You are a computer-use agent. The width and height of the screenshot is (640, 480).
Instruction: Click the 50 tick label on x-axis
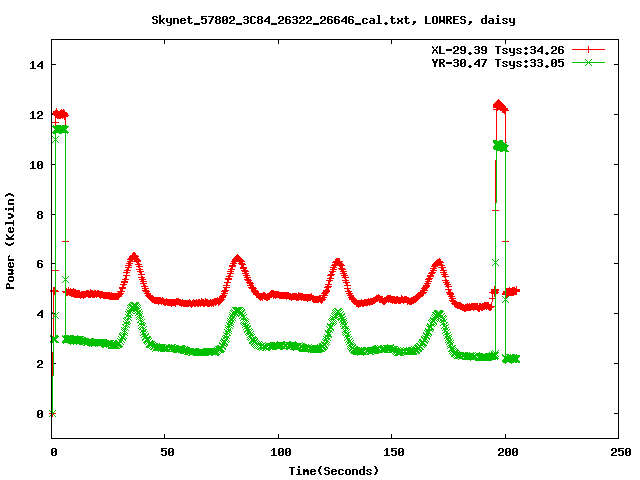click(x=165, y=453)
